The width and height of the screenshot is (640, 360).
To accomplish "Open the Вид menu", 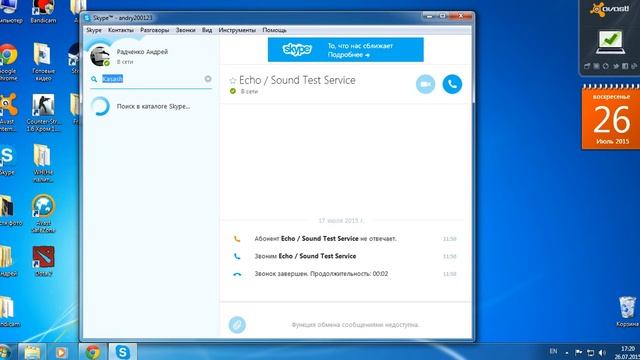I will (207, 30).
